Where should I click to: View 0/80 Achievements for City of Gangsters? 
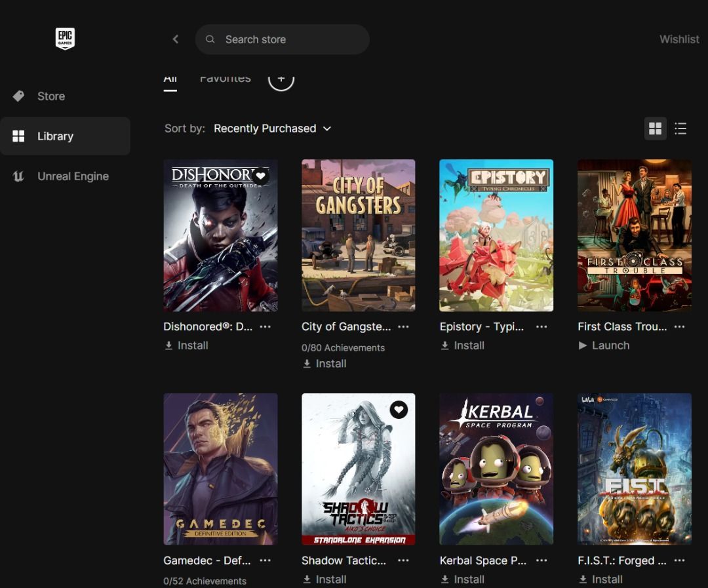pos(343,347)
